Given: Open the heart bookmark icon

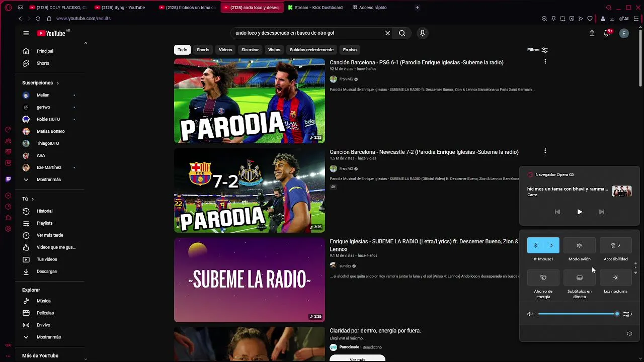Looking at the screenshot, I should click(x=590, y=19).
